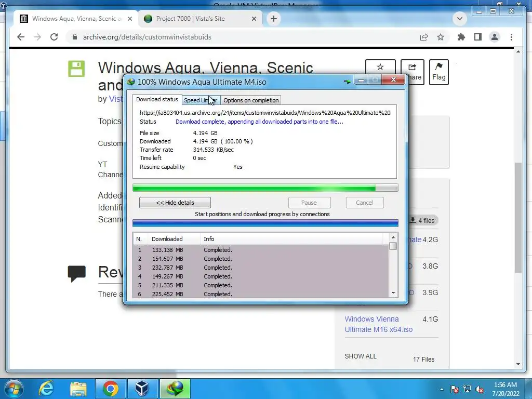The height and width of the screenshot is (399, 532).
Task: Bookmark this page with the star icon
Action: click(441, 37)
